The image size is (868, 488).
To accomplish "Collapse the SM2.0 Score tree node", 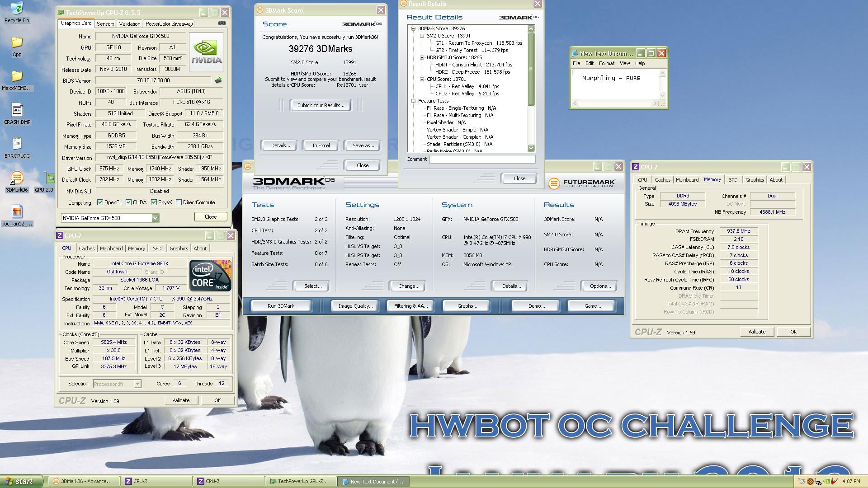I will click(x=422, y=36).
